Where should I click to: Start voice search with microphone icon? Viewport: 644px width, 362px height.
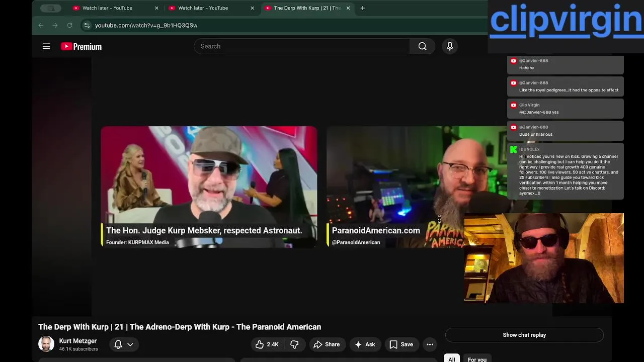450,46
